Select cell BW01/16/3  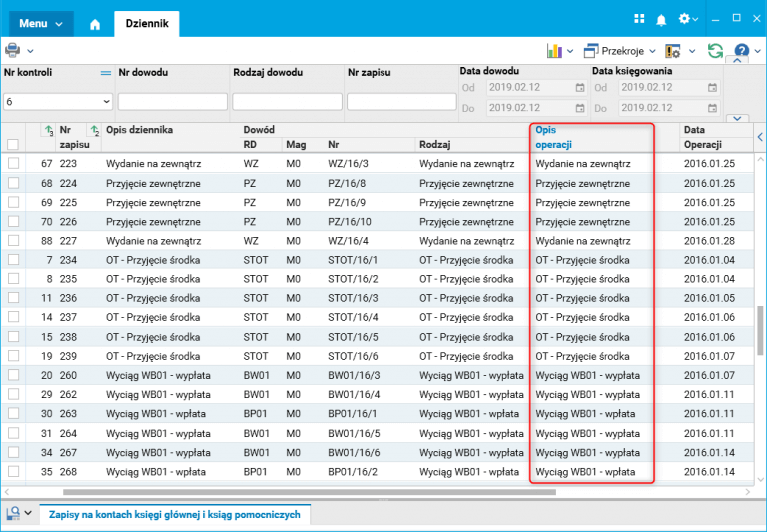(354, 375)
